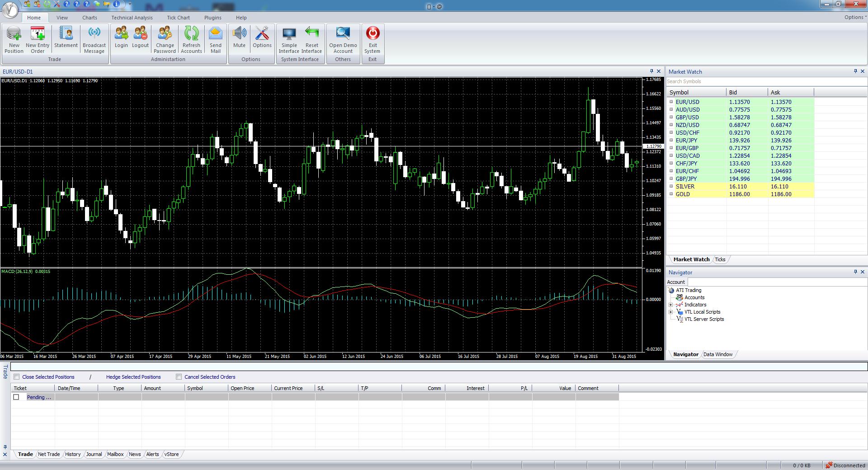
Task: Expand SILVER row in Market Watch
Action: (671, 186)
